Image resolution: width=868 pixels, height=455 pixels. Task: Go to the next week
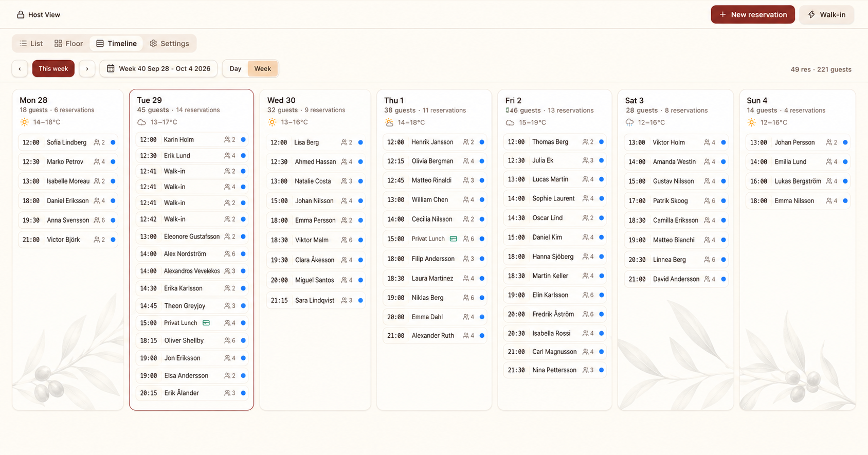click(x=87, y=68)
